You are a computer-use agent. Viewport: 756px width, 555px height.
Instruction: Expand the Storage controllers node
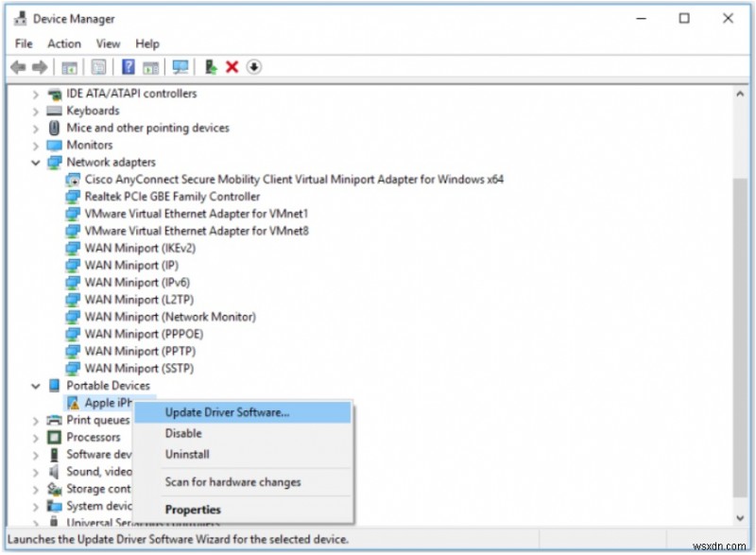tap(35, 490)
